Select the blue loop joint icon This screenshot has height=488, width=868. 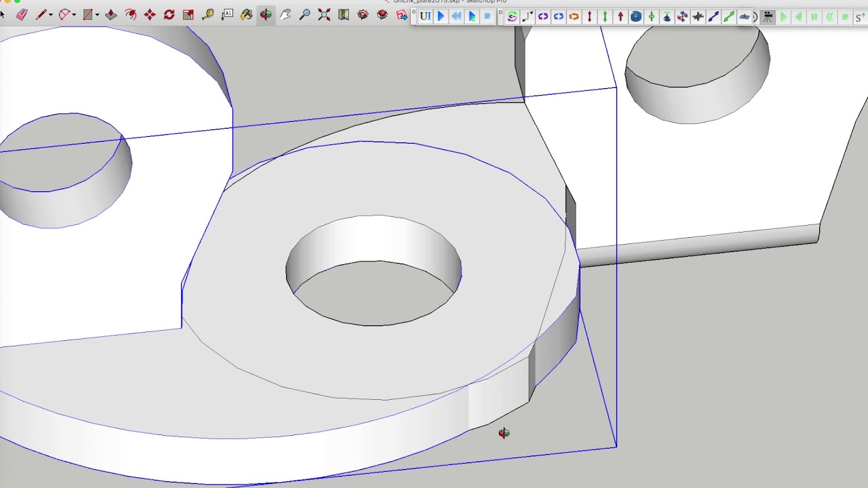pos(559,17)
